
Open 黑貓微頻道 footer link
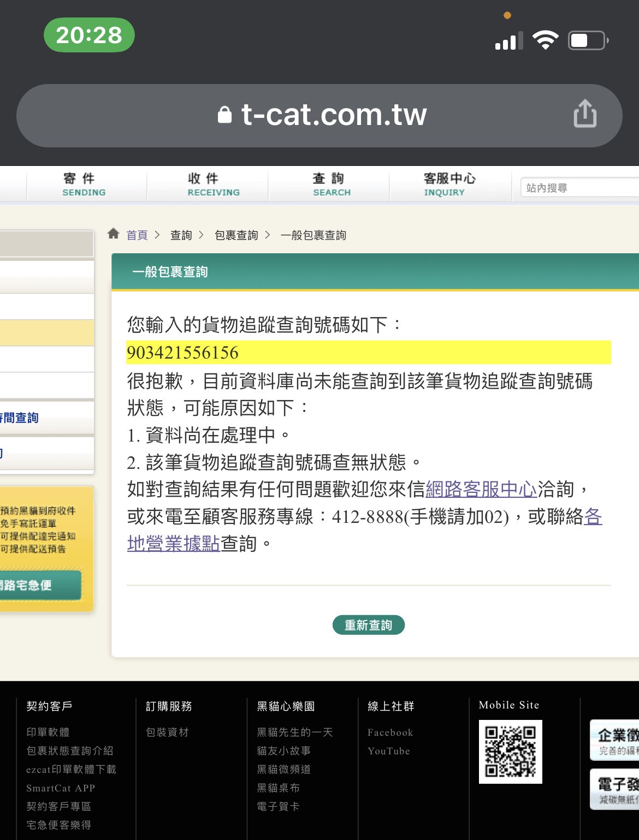[x=284, y=769]
